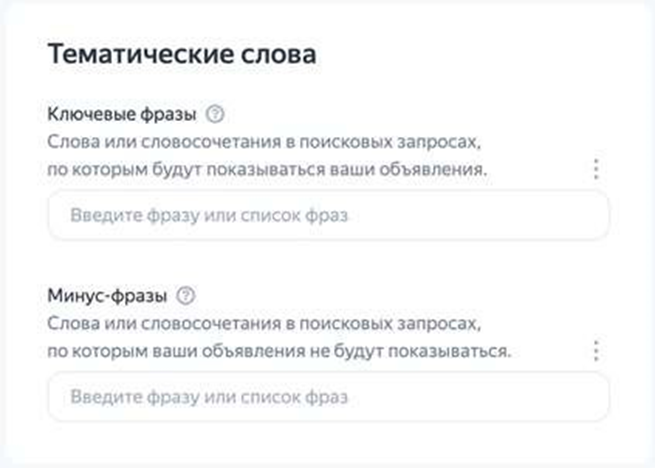This screenshot has height=468, width=655.
Task: Click the Ключевые фразы input field
Action: coord(328,215)
